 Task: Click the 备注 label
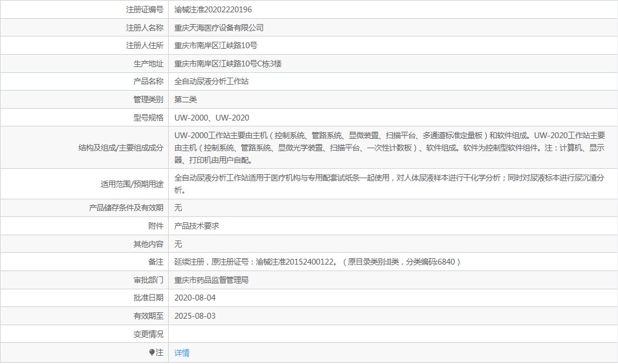pyautogui.click(x=156, y=262)
